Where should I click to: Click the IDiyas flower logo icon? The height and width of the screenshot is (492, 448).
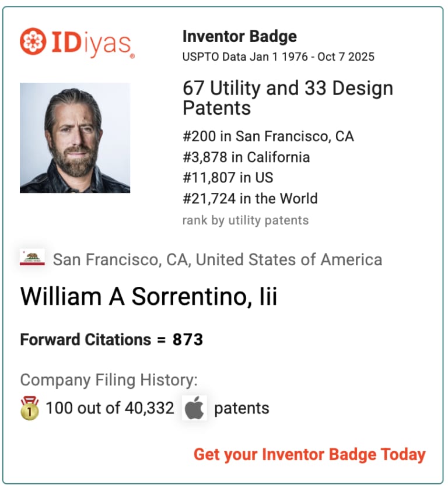(x=32, y=42)
